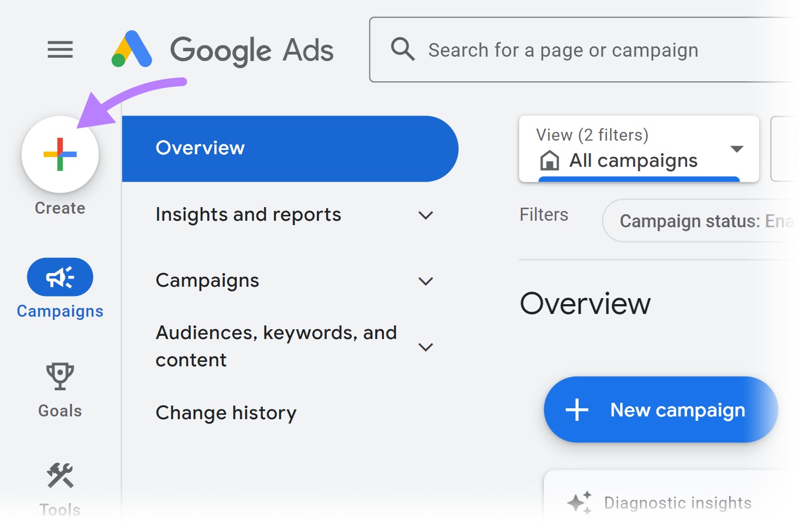
Task: Click the search for page or campaign field
Action: click(564, 50)
